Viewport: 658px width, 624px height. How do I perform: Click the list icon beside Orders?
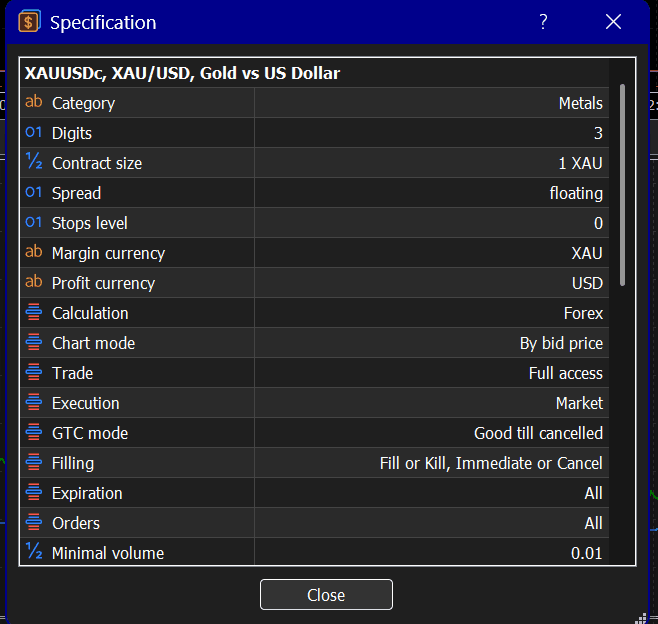[34, 522]
